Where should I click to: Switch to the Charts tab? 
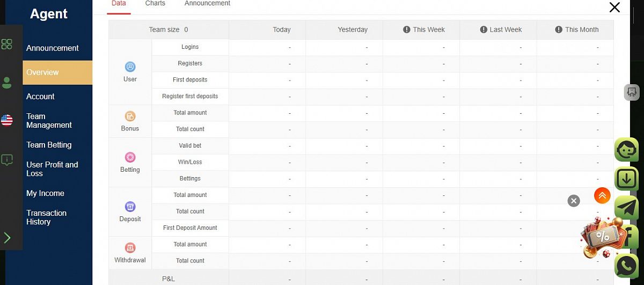pyautogui.click(x=155, y=3)
